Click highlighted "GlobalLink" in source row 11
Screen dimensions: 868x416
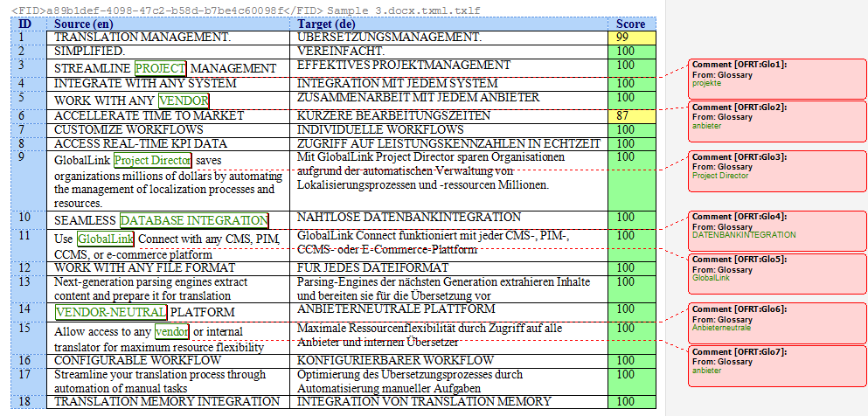coord(105,239)
